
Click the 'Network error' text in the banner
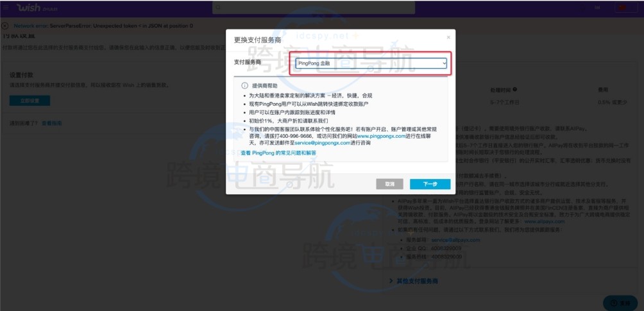pyautogui.click(x=30, y=26)
